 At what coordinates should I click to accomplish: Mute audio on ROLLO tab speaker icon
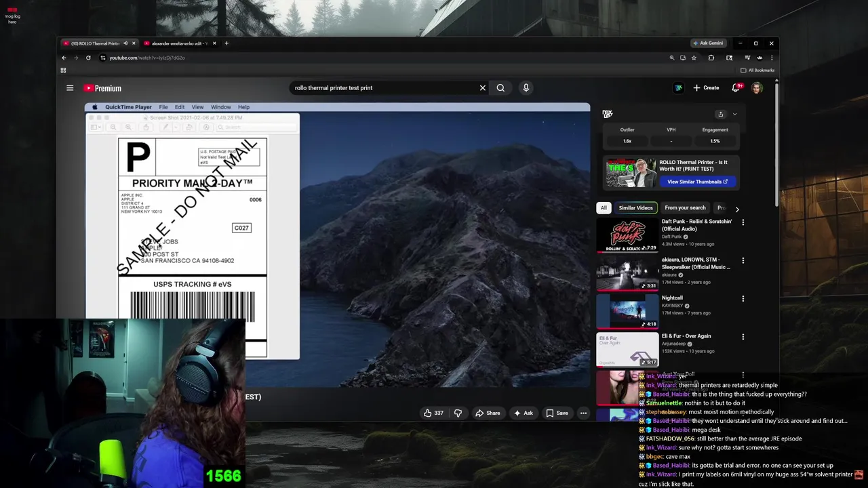[125, 43]
